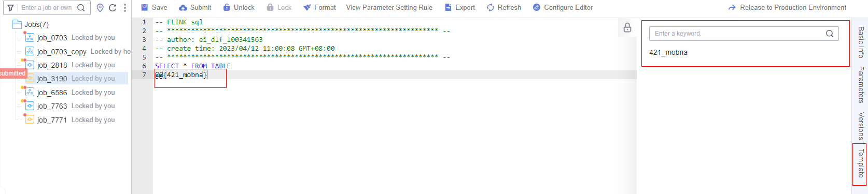Open Configure Editor settings

pos(563,7)
